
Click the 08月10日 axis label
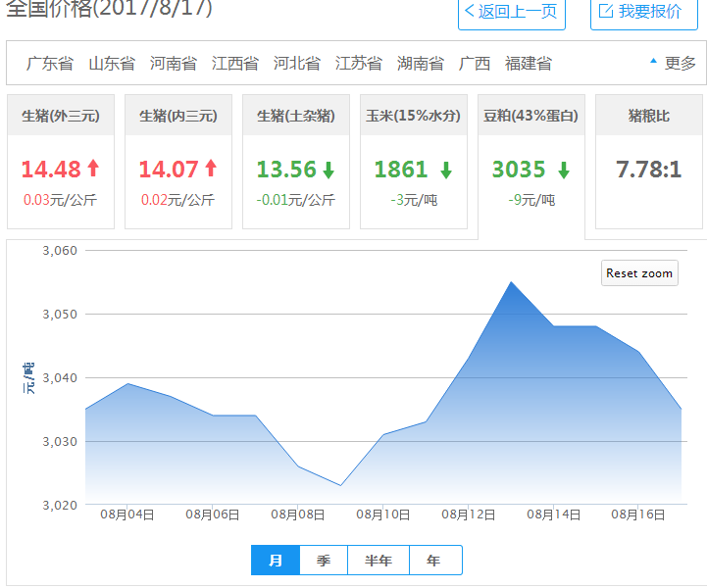click(383, 515)
